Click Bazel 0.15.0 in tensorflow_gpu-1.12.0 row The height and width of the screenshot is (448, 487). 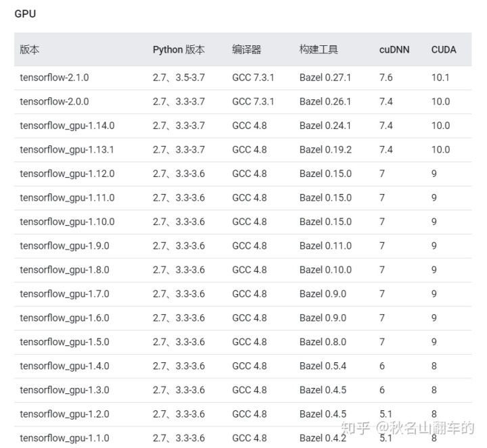coord(325,174)
